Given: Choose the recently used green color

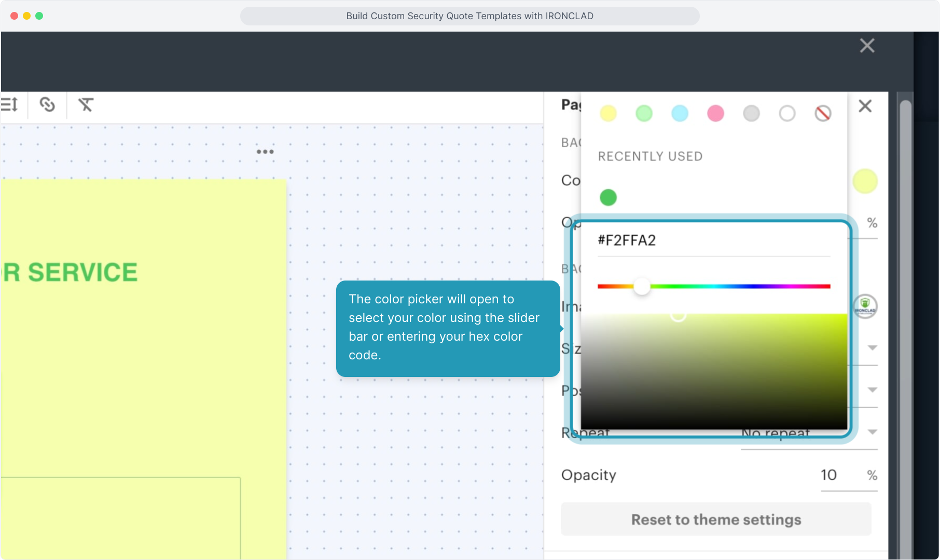Looking at the screenshot, I should point(608,198).
